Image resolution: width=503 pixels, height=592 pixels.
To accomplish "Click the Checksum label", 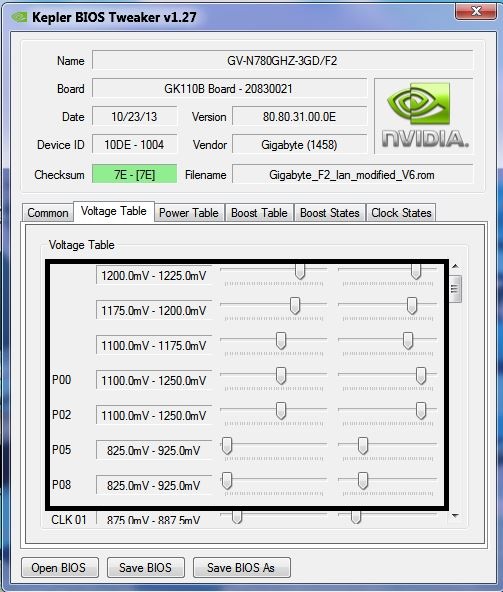I will click(x=59, y=175).
